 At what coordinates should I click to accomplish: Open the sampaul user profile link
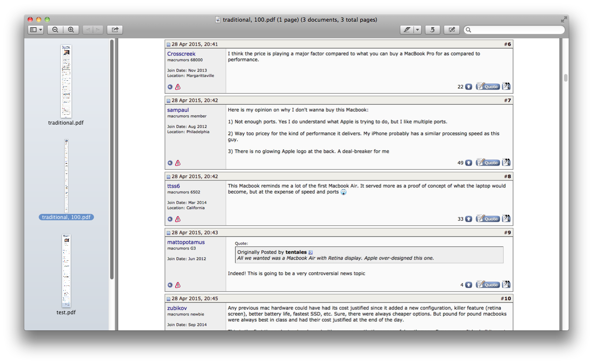pyautogui.click(x=178, y=110)
